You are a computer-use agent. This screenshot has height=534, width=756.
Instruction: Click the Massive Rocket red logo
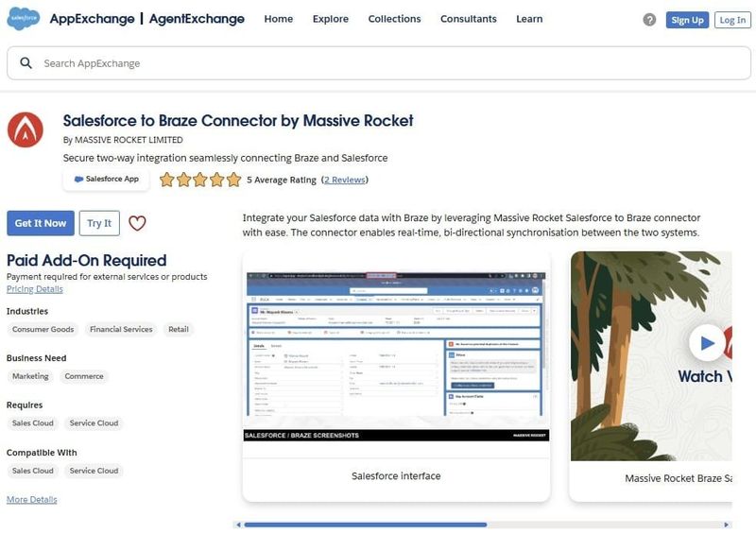[26, 130]
